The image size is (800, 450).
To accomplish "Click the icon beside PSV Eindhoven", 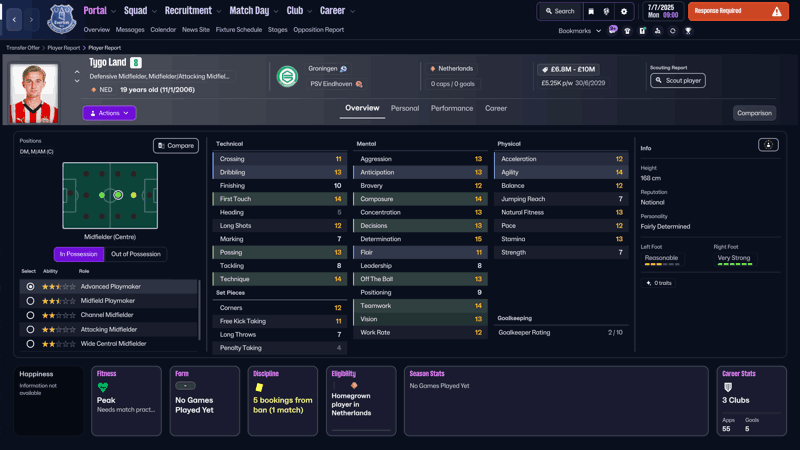I will [x=359, y=84].
